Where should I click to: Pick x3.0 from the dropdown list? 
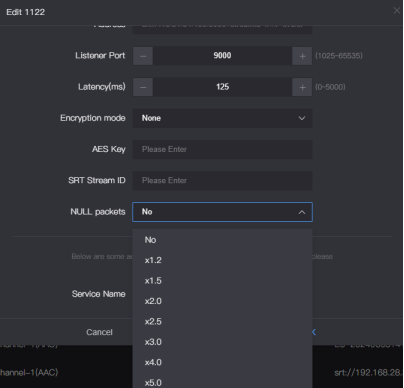(222, 342)
